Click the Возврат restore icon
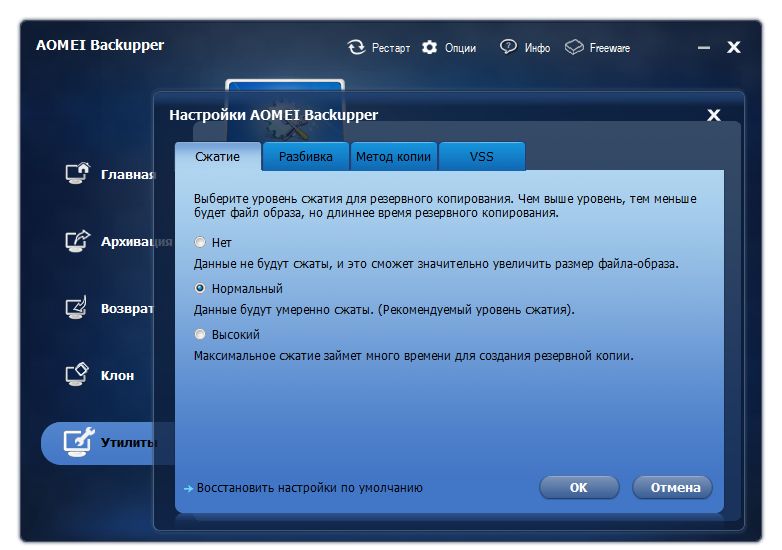The width and height of the screenshot is (782, 550). pyautogui.click(x=76, y=308)
